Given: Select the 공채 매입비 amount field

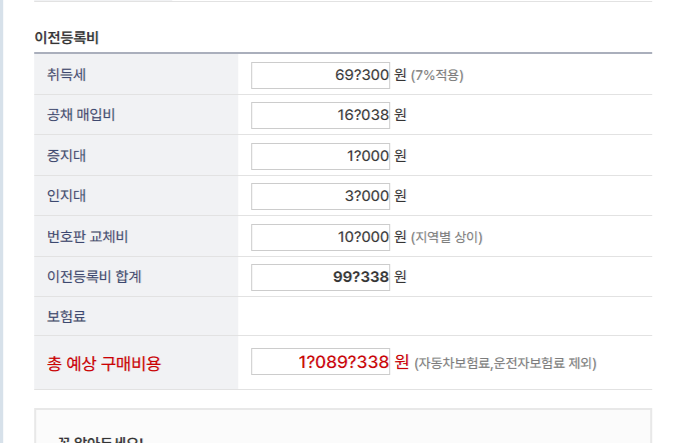Looking at the screenshot, I should 320,115.
